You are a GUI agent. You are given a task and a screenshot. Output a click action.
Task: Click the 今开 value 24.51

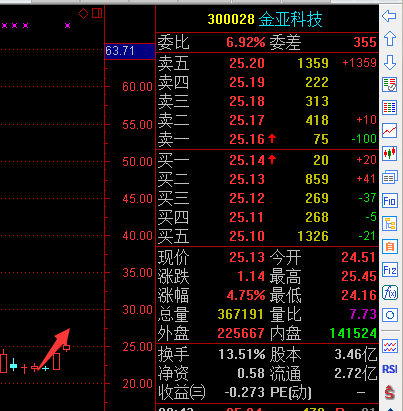click(x=359, y=257)
